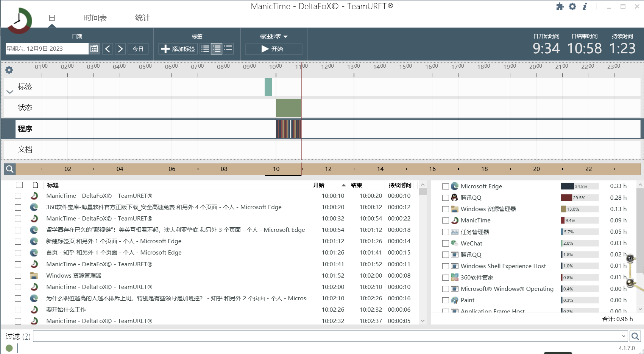Viewport: 644px width, 354px height.
Task: Click the first 腾讯QQ penguin icon in summary
Action: click(x=455, y=197)
